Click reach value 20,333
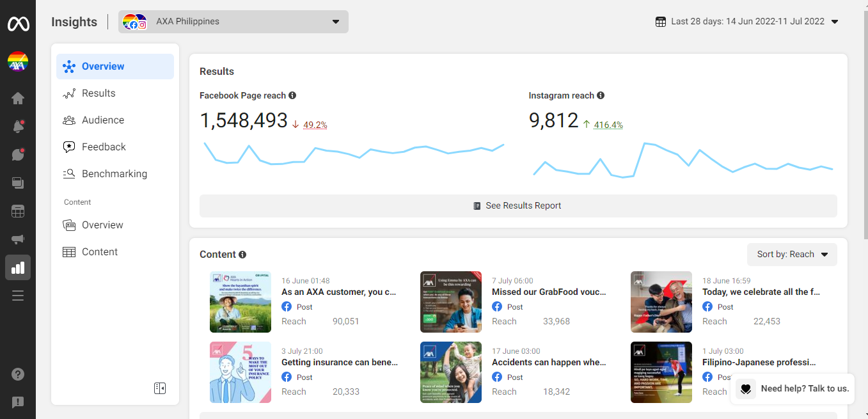 point(346,392)
